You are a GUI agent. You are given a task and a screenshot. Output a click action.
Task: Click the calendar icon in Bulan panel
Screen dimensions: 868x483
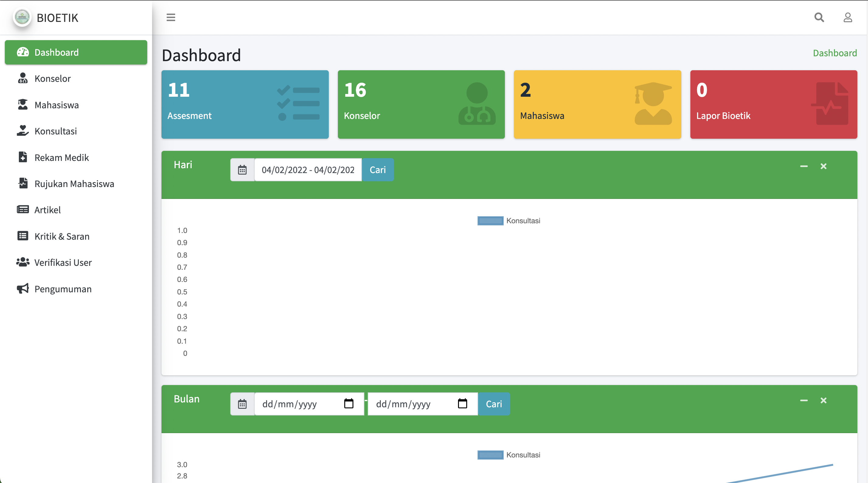pos(242,404)
